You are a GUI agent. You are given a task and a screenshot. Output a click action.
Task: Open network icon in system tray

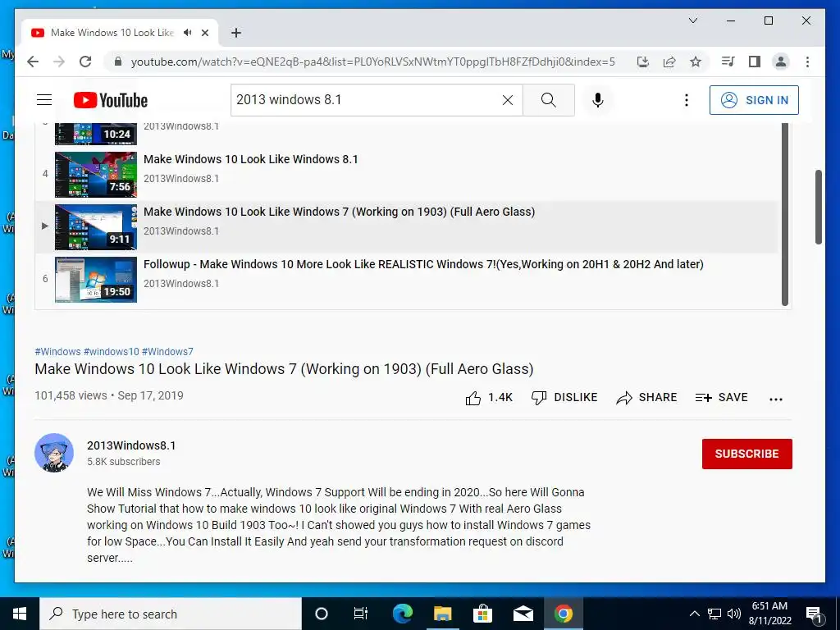pos(714,614)
